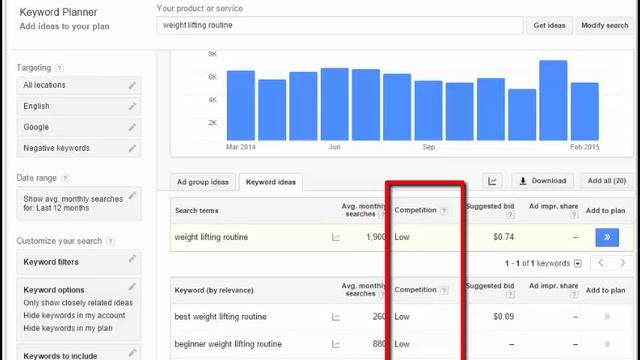The image size is (640, 360).
Task: Sort by Search terms column header
Action: (197, 211)
